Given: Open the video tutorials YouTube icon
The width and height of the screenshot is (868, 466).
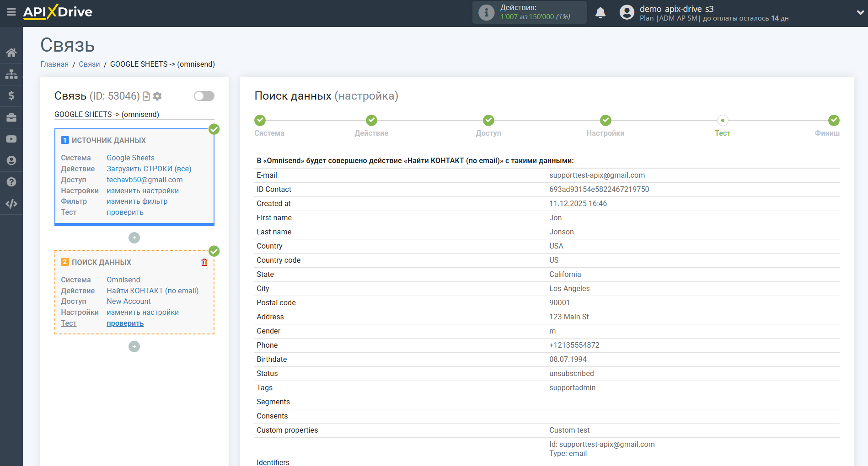Looking at the screenshot, I should (x=11, y=139).
